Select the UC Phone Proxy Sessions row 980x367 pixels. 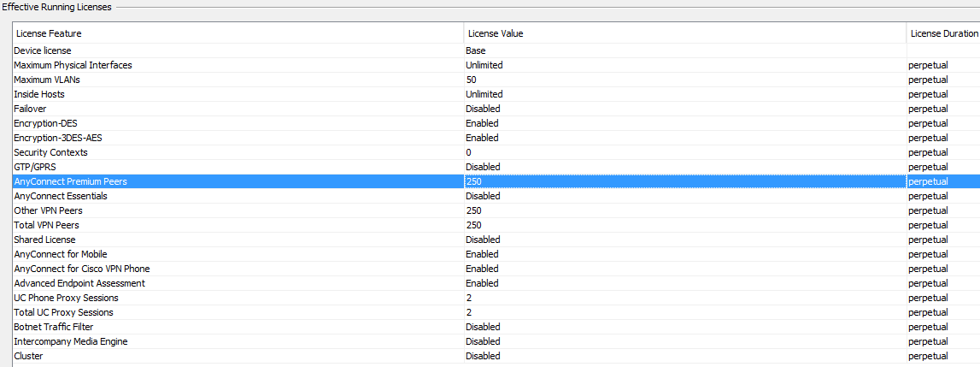[496, 298]
